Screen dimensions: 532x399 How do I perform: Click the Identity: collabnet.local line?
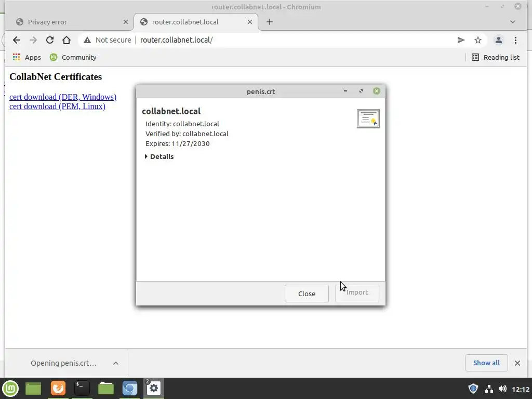pyautogui.click(x=182, y=124)
